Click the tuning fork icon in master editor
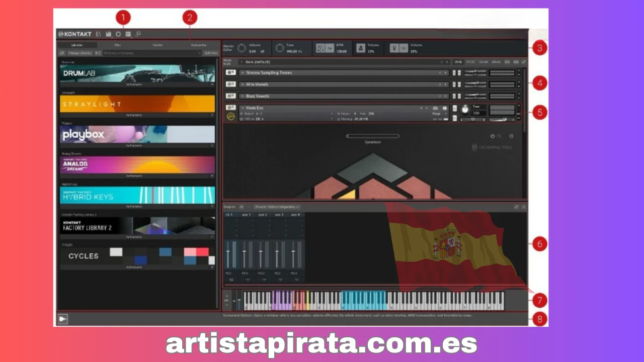The image size is (644, 362). coord(394,48)
